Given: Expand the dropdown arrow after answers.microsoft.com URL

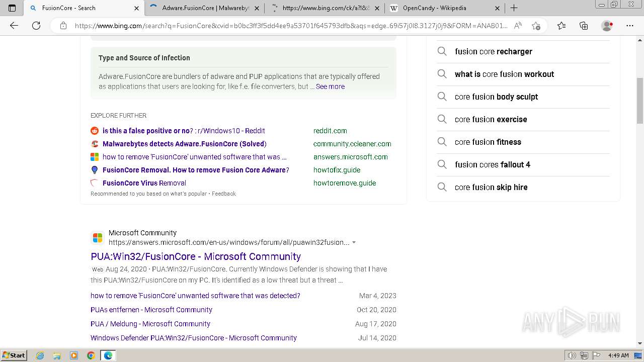Looking at the screenshot, I should [x=354, y=242].
